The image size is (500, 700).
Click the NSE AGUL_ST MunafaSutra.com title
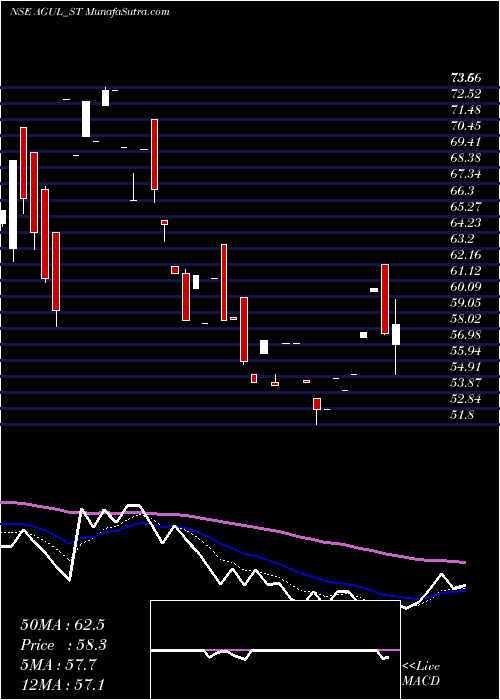click(x=89, y=11)
